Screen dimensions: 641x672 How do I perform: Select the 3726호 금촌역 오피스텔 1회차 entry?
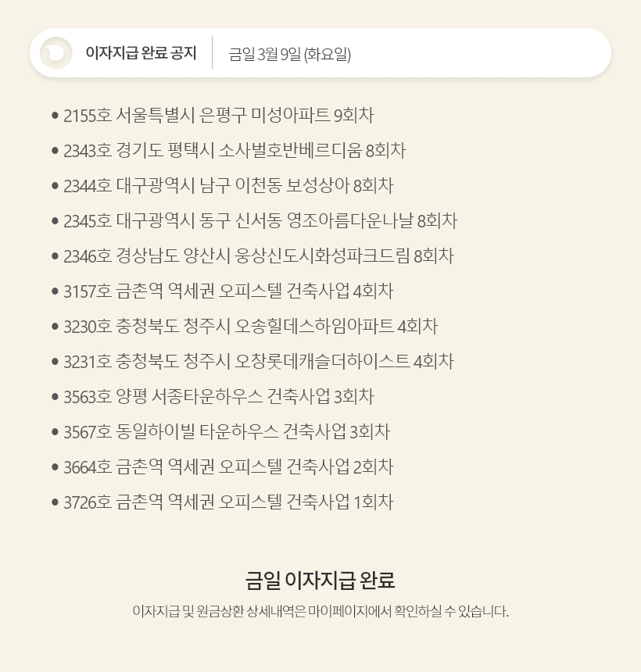pyautogui.click(x=228, y=502)
